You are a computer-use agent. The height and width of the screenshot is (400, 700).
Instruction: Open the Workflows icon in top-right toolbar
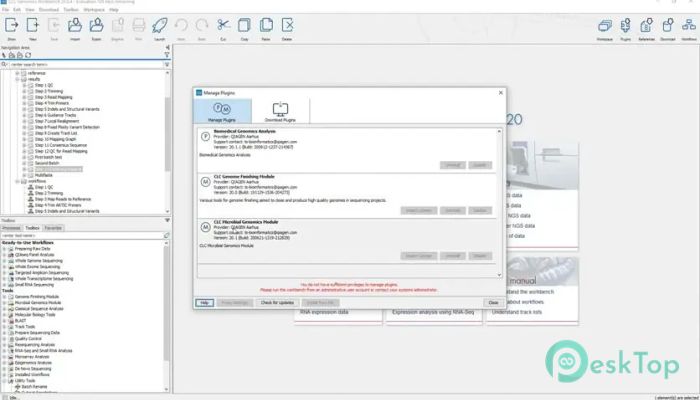(x=689, y=25)
